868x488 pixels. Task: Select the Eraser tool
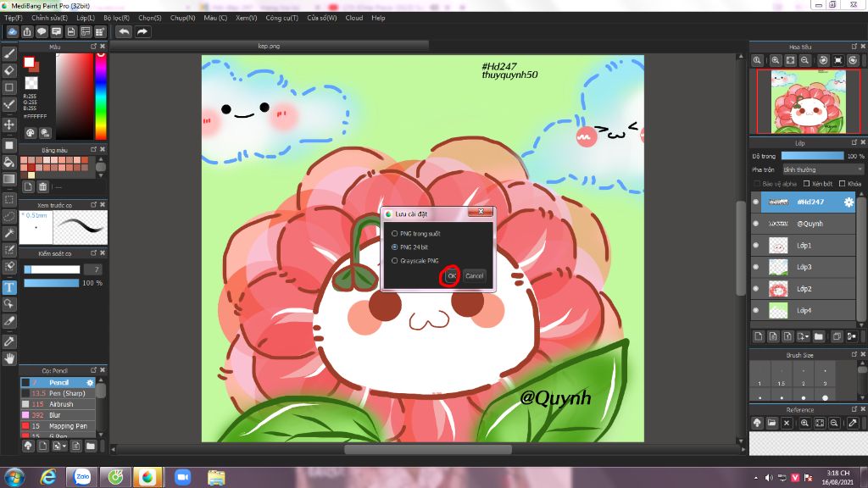8,70
